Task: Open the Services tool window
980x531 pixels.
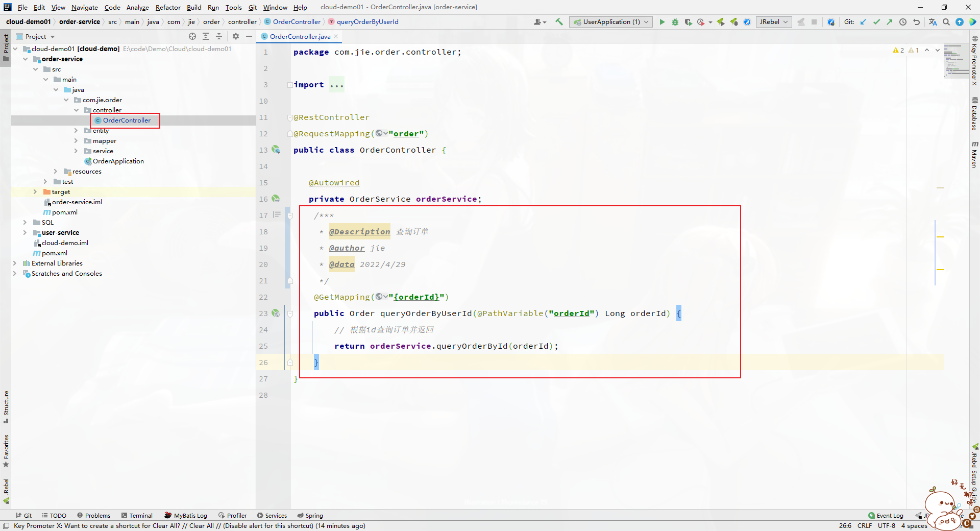Action: (272, 516)
